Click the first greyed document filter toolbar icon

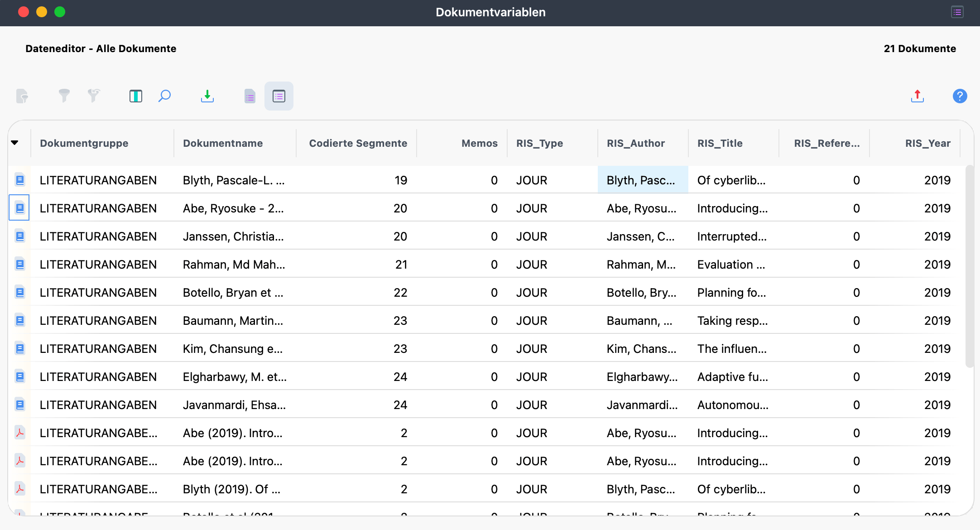(22, 96)
